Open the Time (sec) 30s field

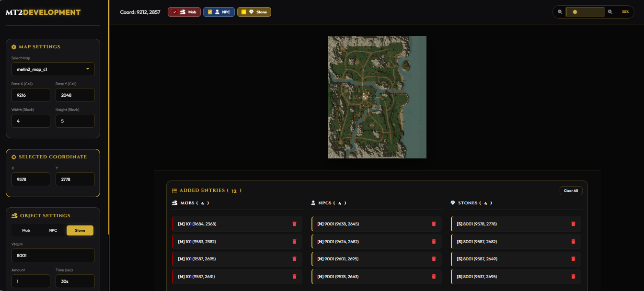click(x=75, y=281)
